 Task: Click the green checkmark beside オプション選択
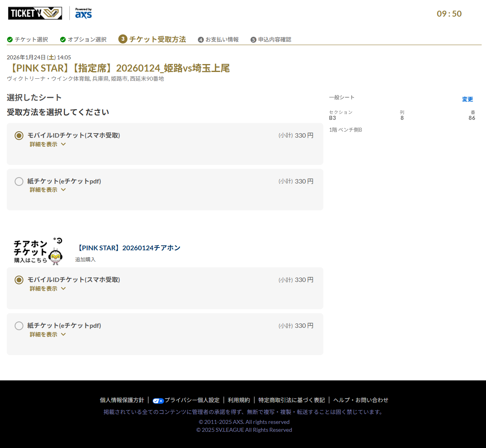click(63, 40)
